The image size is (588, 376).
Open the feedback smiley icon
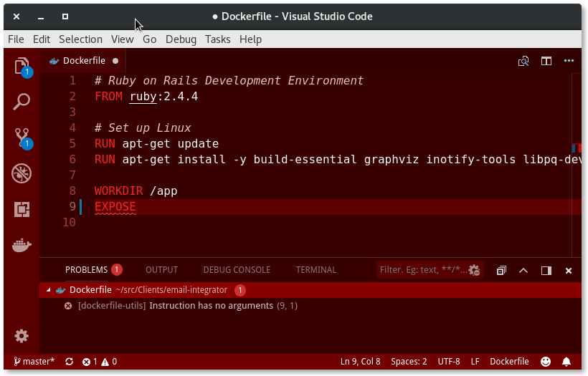pos(546,362)
